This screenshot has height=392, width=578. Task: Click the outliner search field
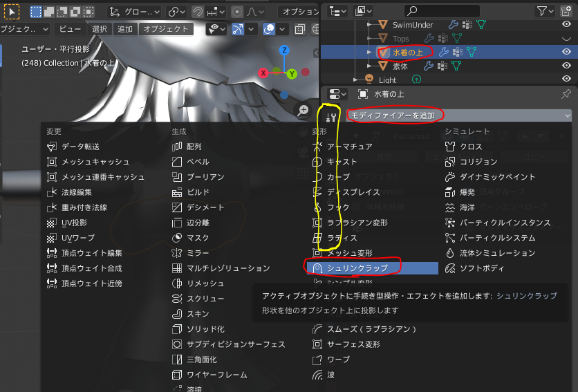click(442, 12)
